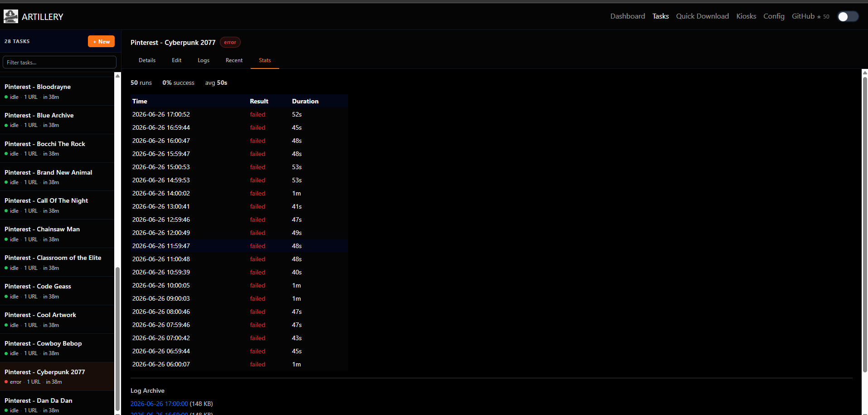Open log archive 2026-06-26 17:00:00 link

159,404
